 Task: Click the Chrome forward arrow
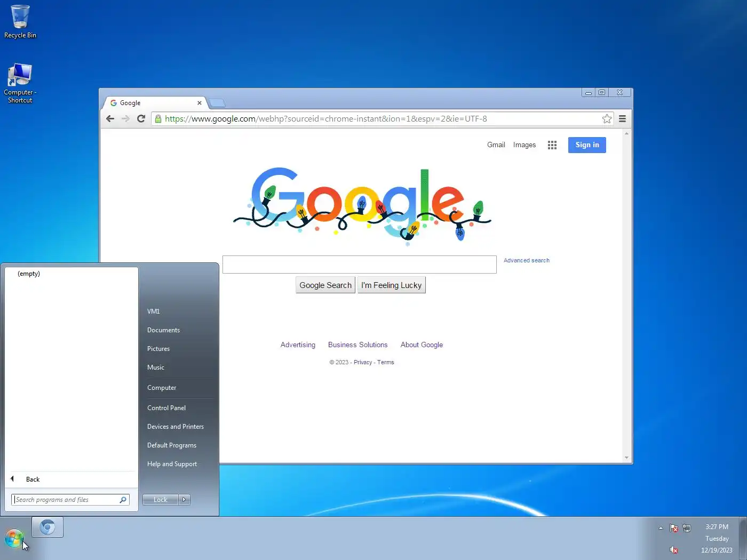[126, 118]
